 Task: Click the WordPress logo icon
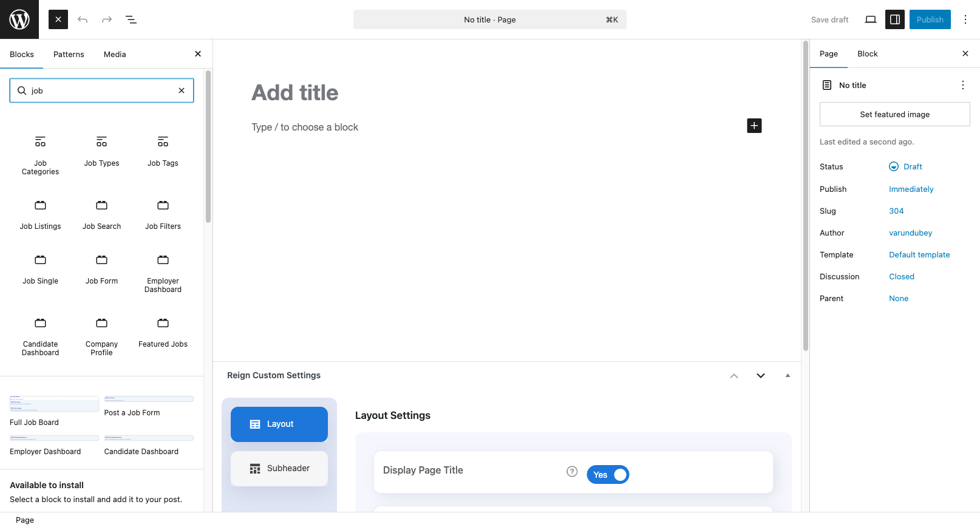(19, 19)
